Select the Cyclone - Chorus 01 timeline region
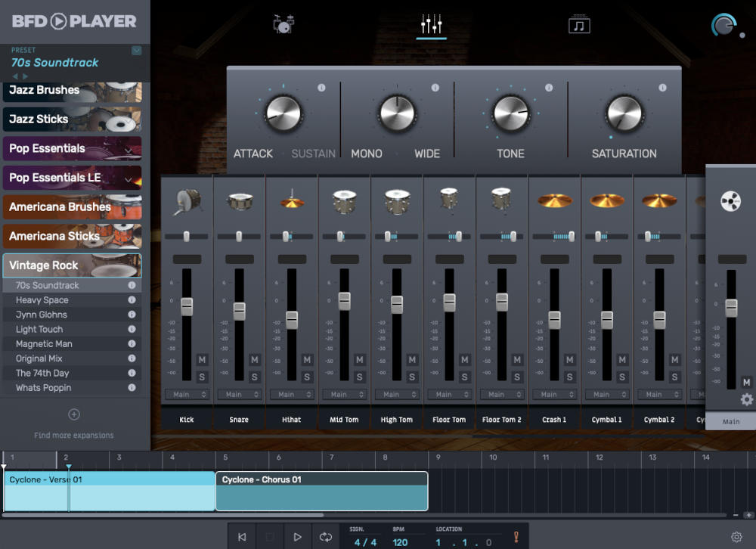 321,491
